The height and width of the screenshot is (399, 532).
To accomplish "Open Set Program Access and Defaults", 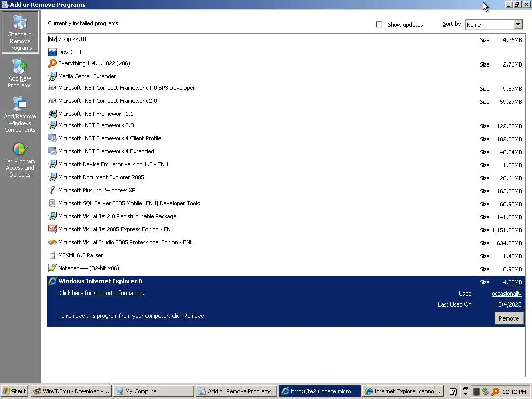I will (20, 160).
